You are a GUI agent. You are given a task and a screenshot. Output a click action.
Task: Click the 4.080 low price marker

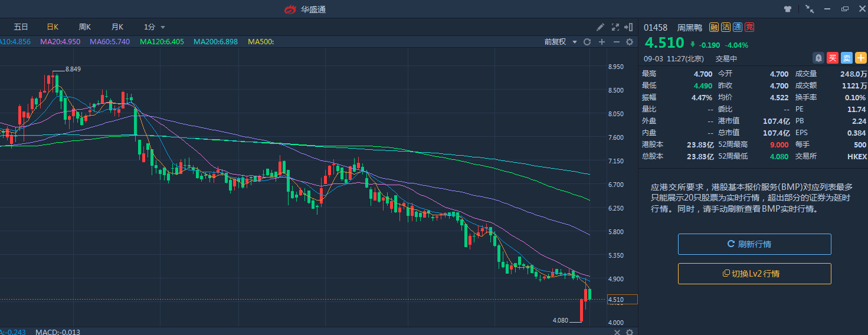560,320
